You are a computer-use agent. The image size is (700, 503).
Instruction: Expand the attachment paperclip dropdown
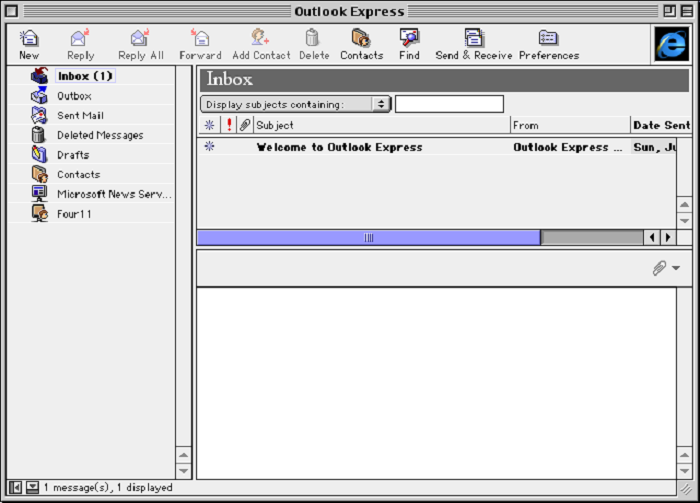coord(665,268)
